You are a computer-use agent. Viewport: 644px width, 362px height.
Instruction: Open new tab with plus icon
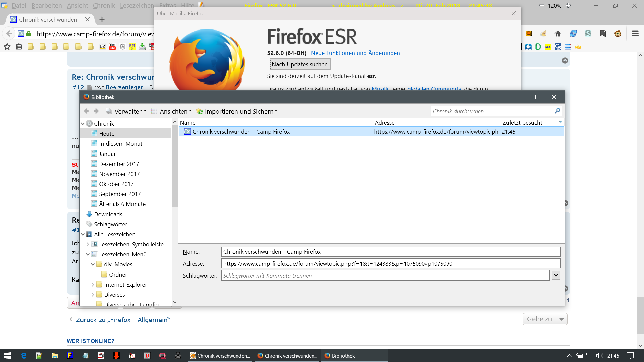tap(102, 19)
